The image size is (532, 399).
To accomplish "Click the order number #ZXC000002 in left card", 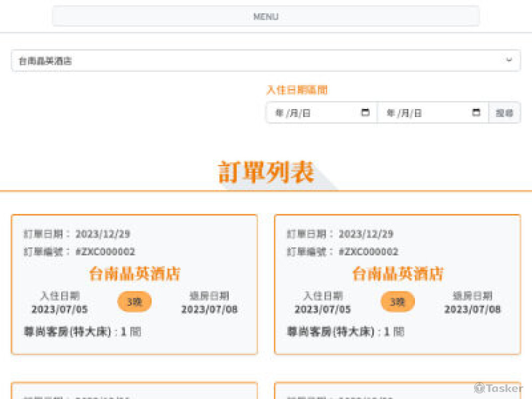I will [105, 252].
